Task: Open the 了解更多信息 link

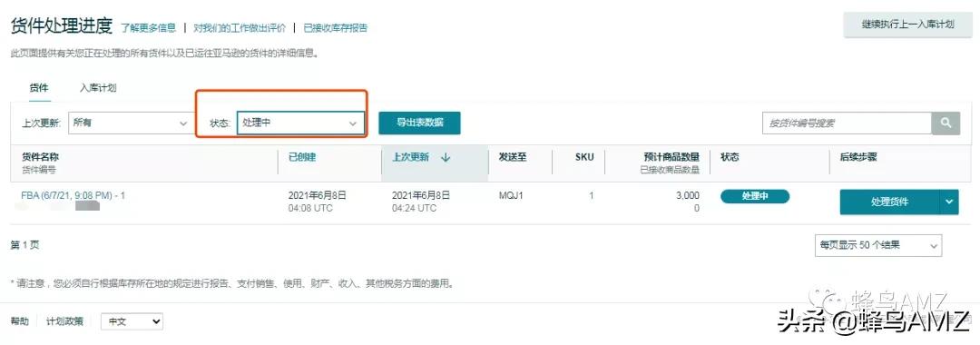Action: (x=149, y=28)
